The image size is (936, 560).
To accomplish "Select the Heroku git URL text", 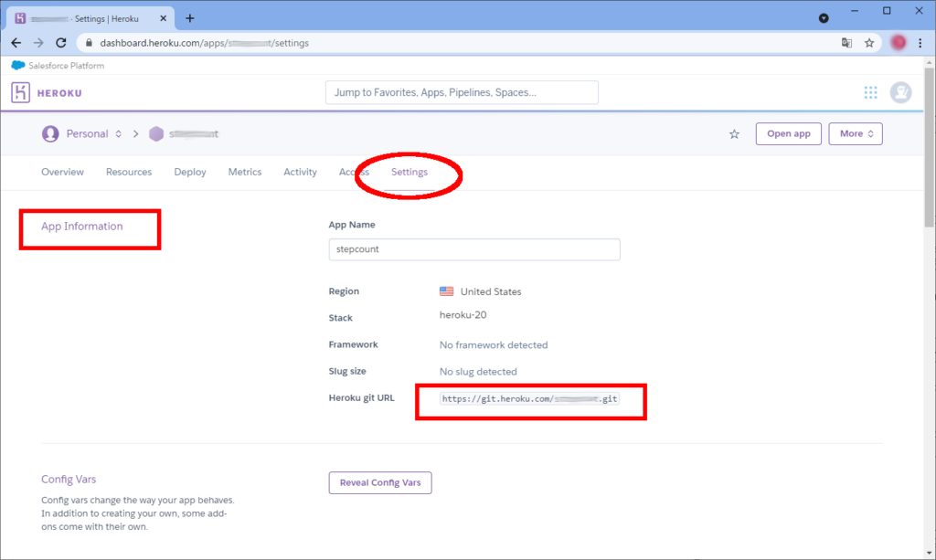I will click(529, 399).
